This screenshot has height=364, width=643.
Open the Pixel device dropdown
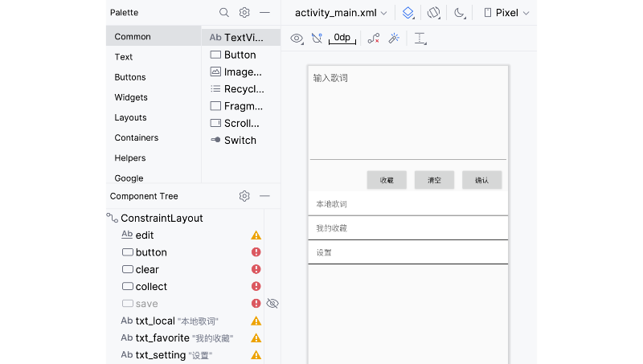click(507, 13)
